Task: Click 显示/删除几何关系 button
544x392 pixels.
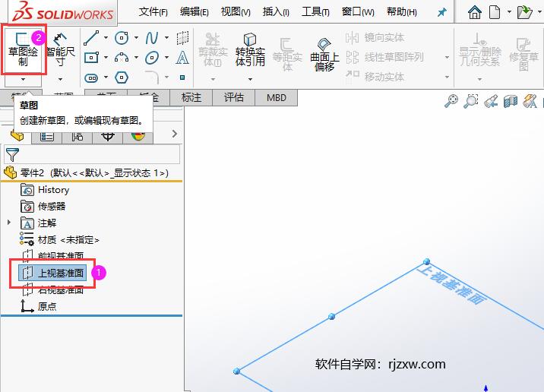Action: click(480, 49)
